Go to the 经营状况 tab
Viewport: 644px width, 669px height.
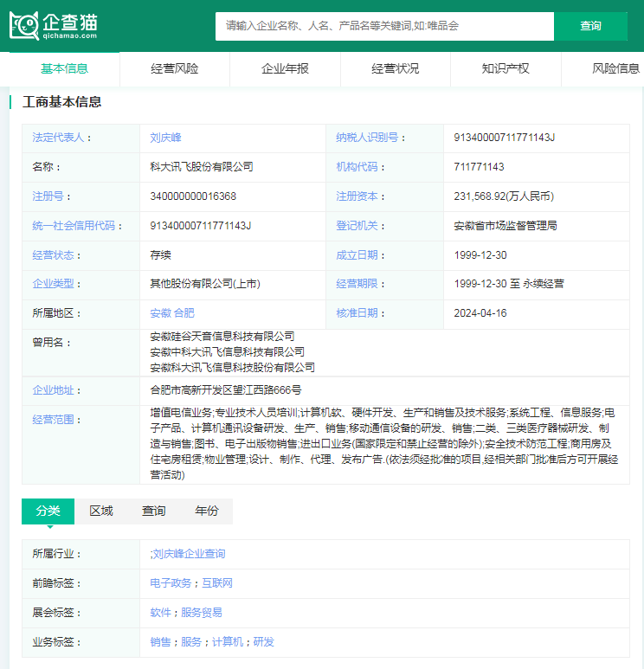click(395, 68)
